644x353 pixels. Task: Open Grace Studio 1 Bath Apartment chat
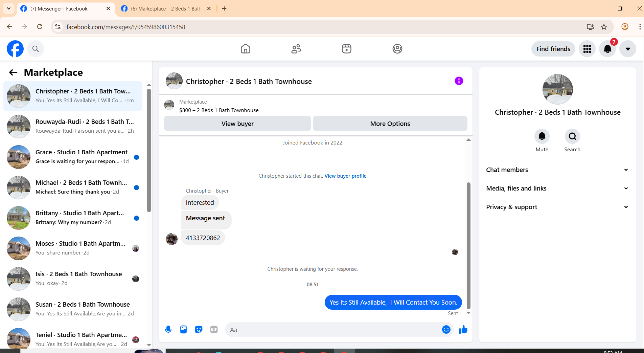point(73,157)
